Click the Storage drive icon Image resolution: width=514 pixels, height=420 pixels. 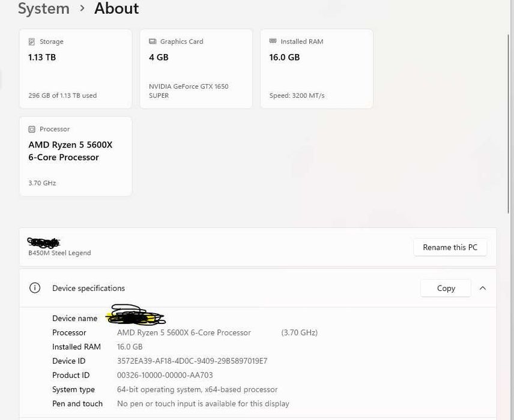31,41
